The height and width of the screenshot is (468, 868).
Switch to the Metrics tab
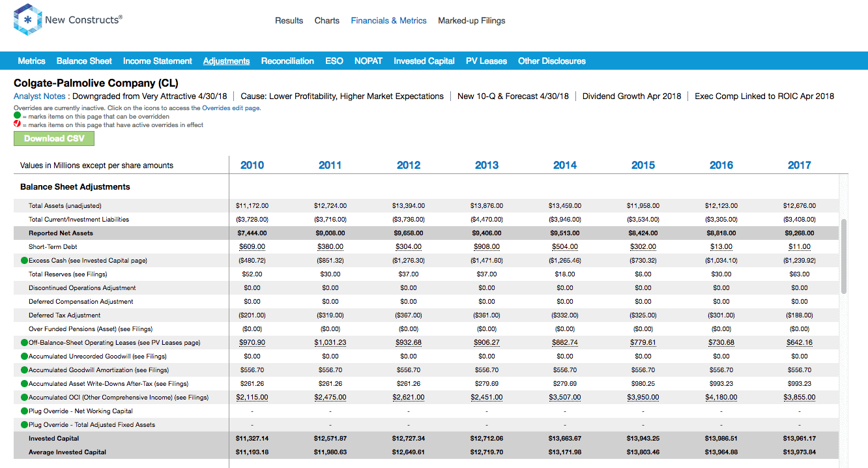click(31, 61)
